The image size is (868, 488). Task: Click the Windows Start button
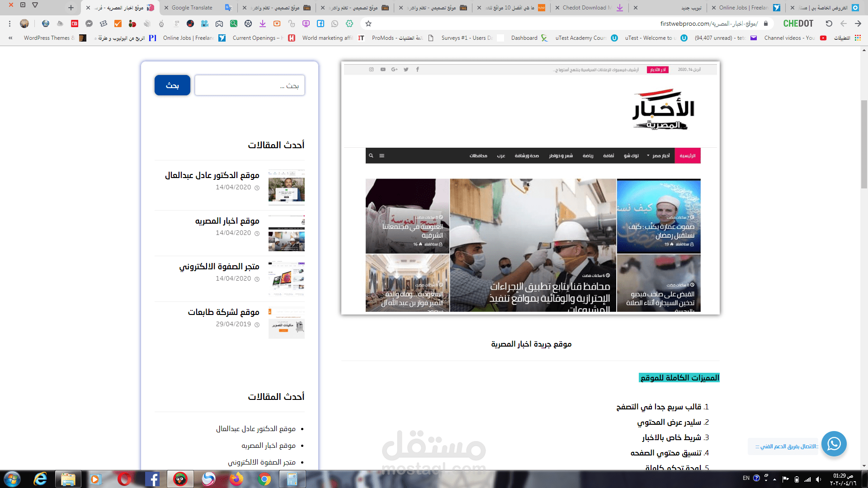(12, 479)
